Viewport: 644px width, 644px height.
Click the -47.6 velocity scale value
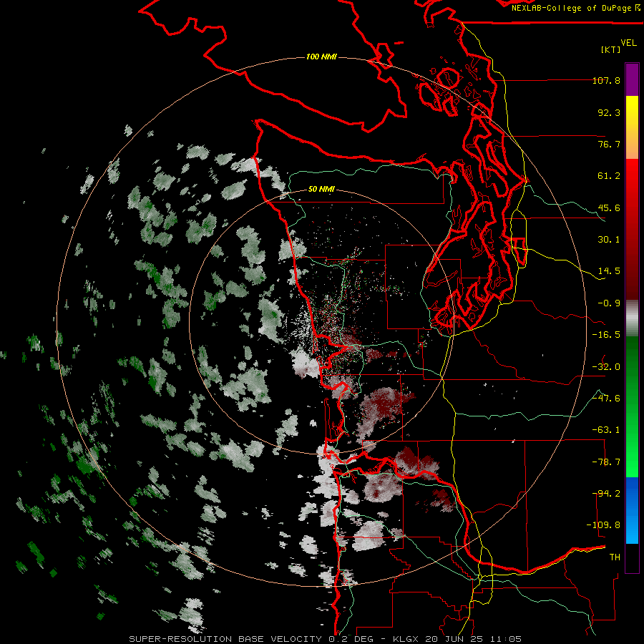[x=606, y=399]
